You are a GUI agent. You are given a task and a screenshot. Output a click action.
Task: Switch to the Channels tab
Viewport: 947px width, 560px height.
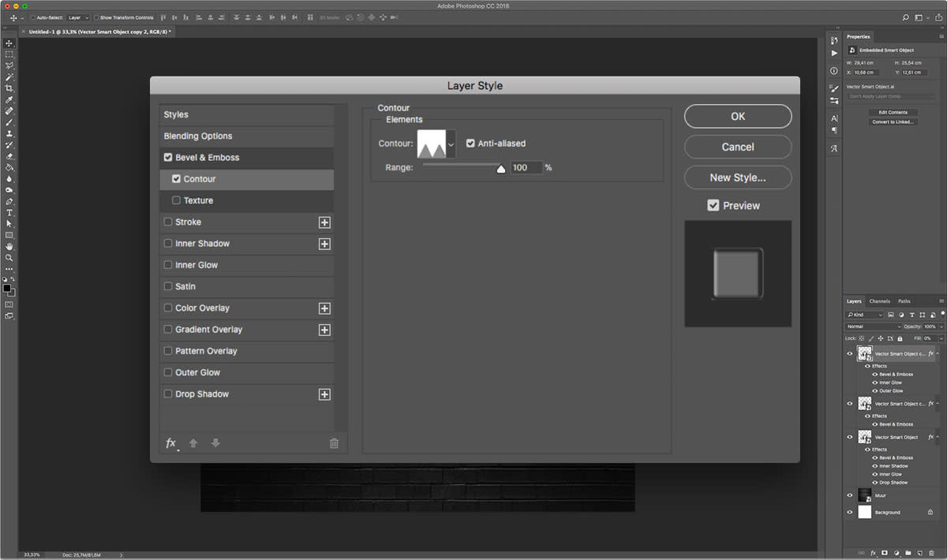tap(879, 301)
